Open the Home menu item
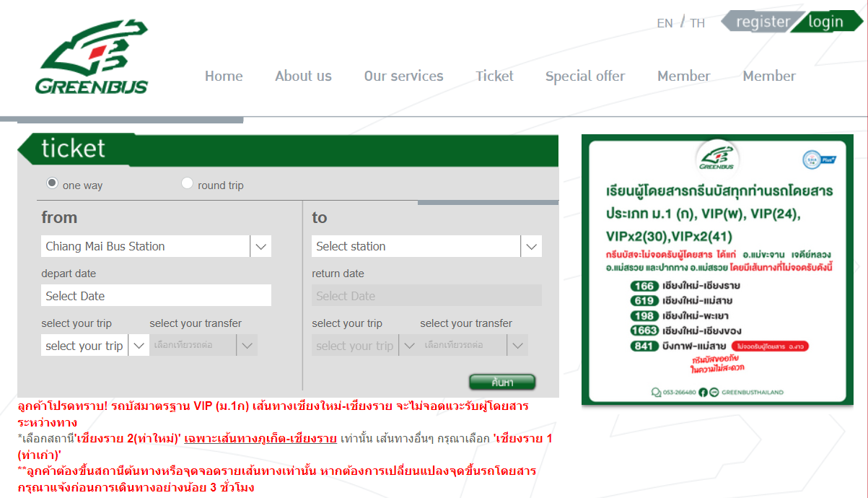The image size is (868, 498). pyautogui.click(x=224, y=76)
